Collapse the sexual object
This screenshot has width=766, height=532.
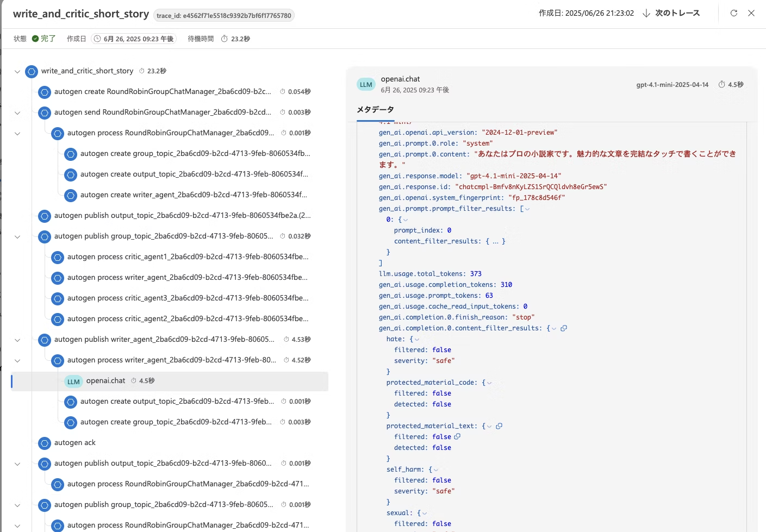425,513
